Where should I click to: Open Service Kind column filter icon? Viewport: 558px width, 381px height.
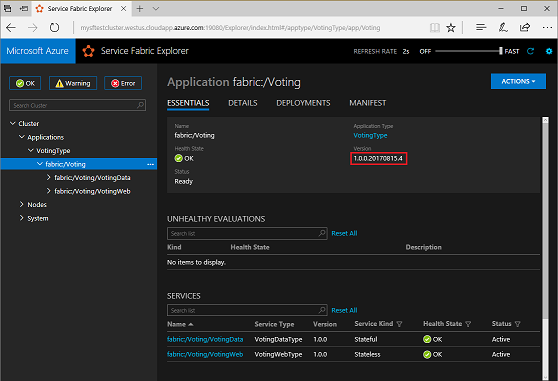point(399,324)
